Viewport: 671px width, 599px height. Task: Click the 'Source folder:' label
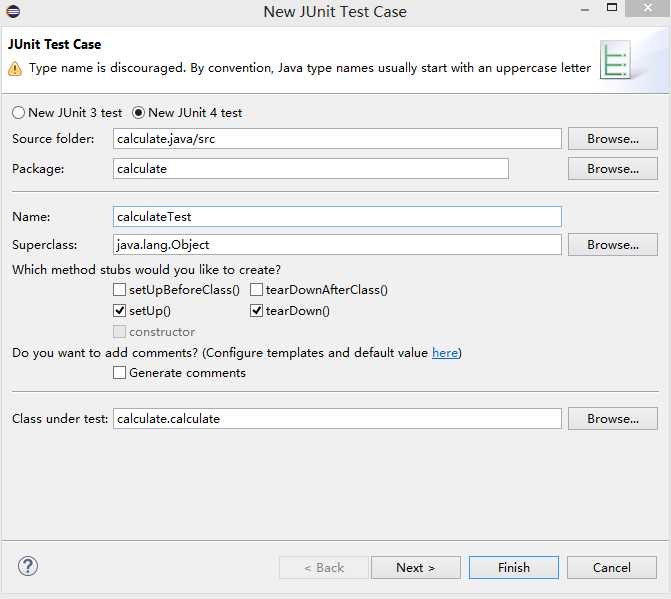click(53, 139)
